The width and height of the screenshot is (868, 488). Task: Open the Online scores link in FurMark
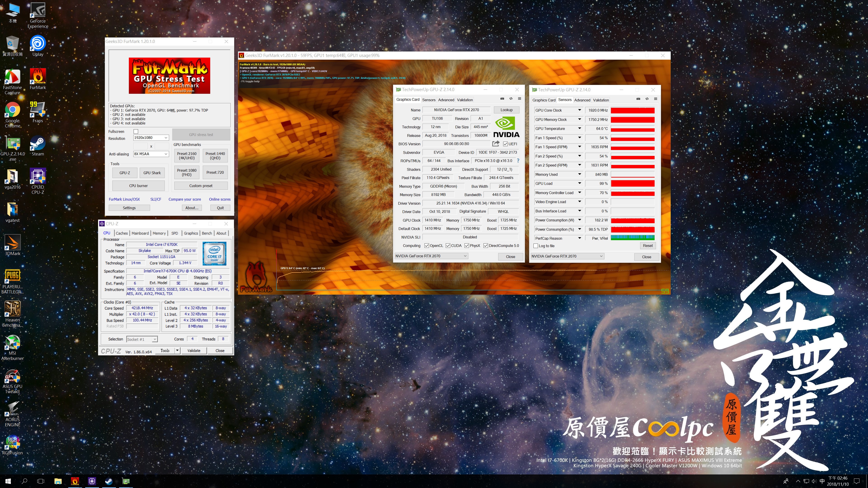[220, 199]
